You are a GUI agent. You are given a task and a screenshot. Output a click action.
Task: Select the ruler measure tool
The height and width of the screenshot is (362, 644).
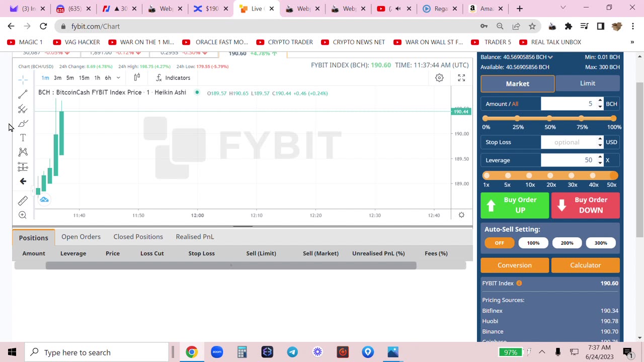[x=23, y=201]
